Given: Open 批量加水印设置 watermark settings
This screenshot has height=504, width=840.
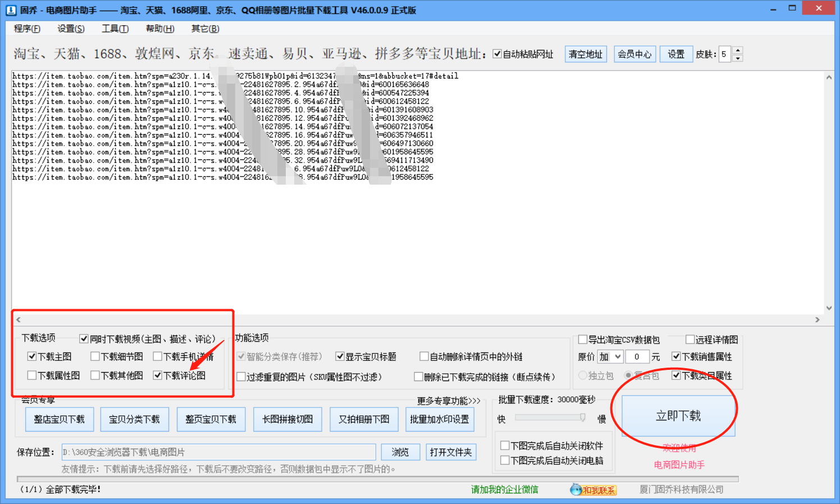Looking at the screenshot, I should click(x=440, y=419).
